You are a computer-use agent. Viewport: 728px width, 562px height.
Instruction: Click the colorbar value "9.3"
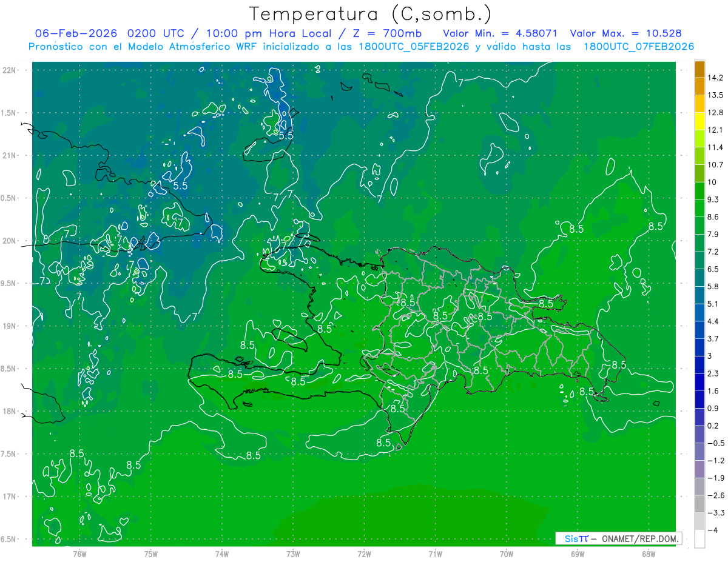[x=713, y=199]
